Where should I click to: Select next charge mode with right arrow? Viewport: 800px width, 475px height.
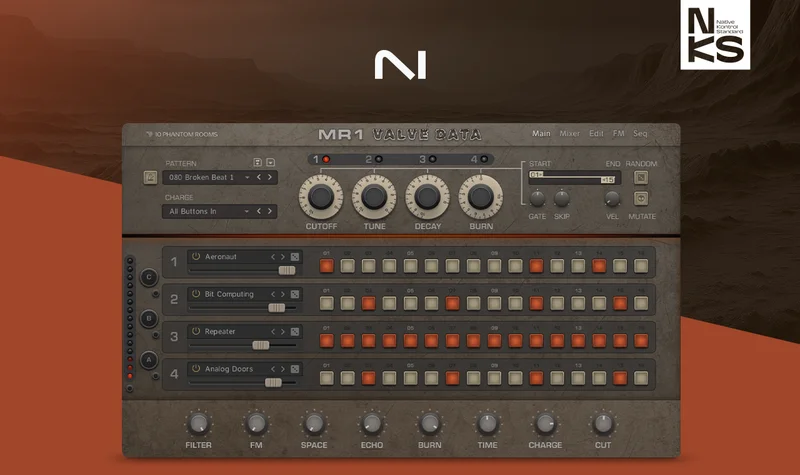point(270,211)
